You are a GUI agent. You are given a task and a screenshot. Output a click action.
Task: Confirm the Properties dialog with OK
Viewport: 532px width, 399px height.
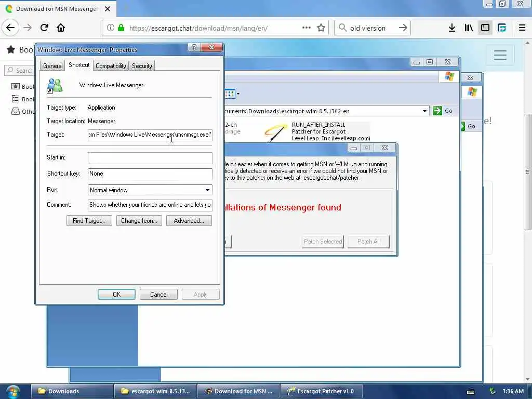(116, 295)
